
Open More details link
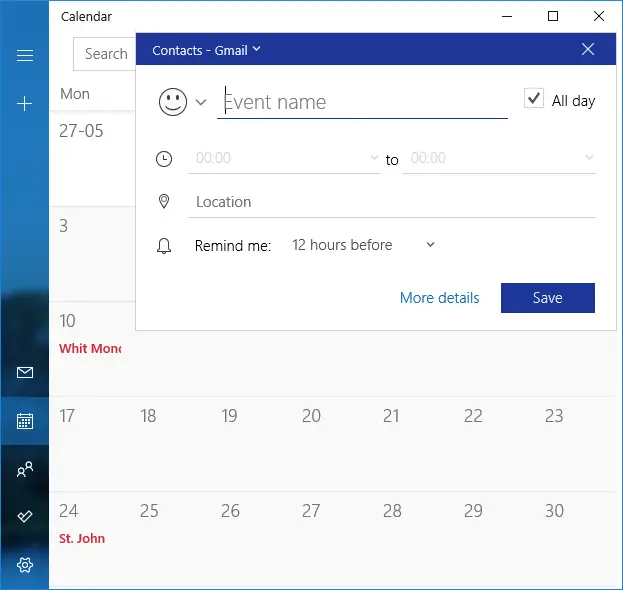point(439,298)
